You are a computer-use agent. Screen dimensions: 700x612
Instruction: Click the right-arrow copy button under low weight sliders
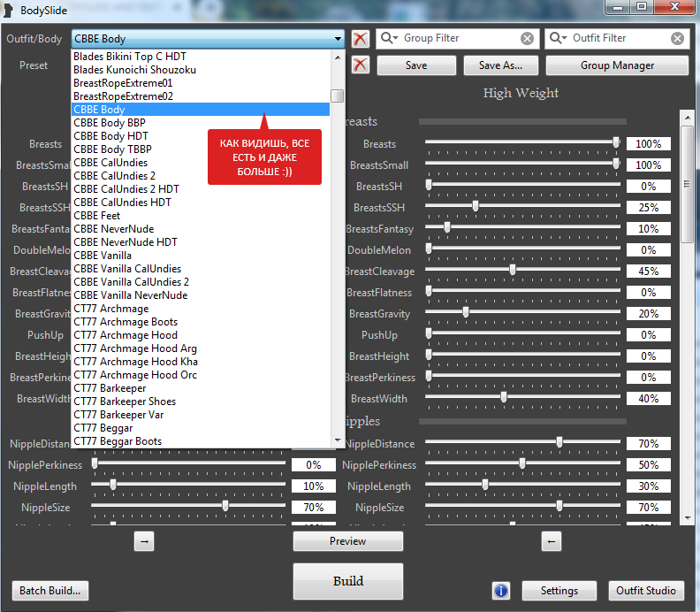145,540
